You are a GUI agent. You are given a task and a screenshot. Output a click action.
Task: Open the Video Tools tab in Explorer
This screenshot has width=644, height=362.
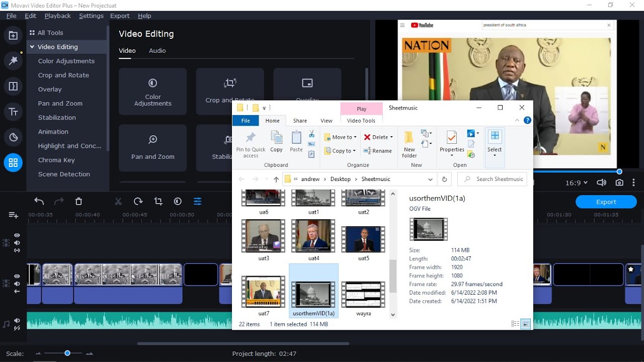click(361, 121)
